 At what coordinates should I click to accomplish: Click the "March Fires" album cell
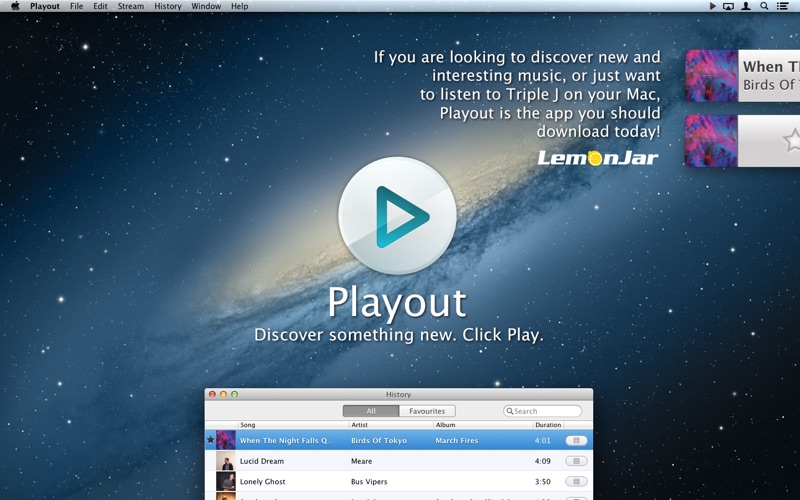click(457, 440)
